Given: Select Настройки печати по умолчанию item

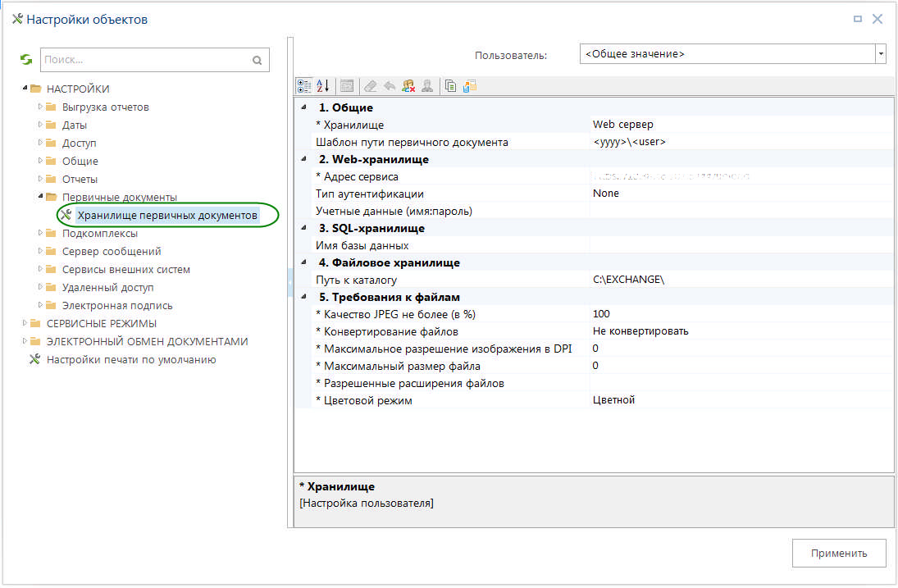Looking at the screenshot, I should 130,359.
